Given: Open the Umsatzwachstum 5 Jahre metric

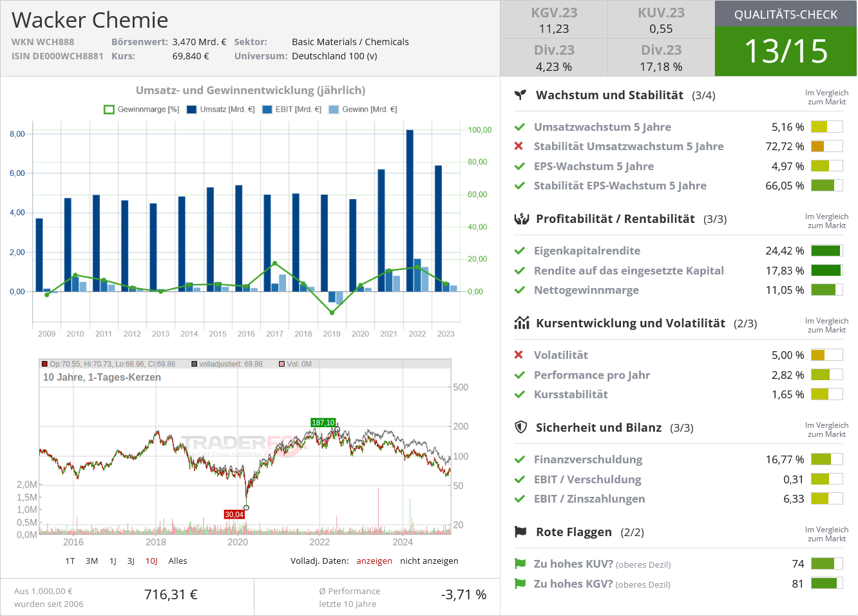Looking at the screenshot, I should 602,127.
